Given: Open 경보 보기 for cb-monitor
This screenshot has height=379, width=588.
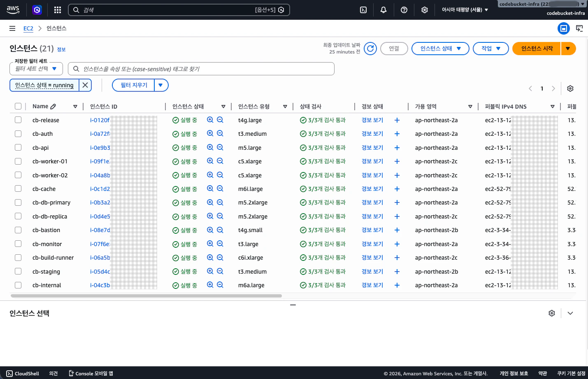Looking at the screenshot, I should click(x=372, y=244).
